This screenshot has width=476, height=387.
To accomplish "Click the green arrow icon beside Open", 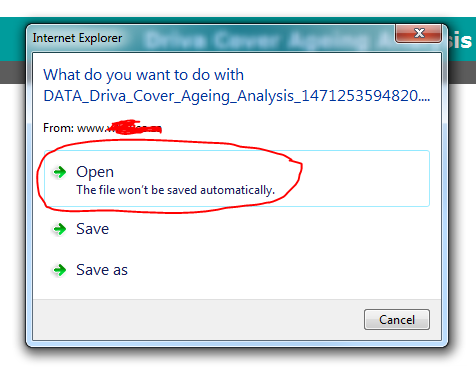I will [x=60, y=172].
